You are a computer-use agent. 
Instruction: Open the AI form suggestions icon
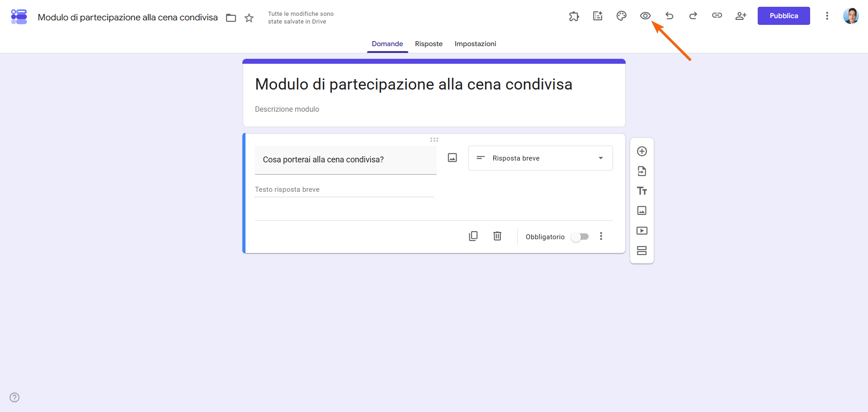coord(598,16)
